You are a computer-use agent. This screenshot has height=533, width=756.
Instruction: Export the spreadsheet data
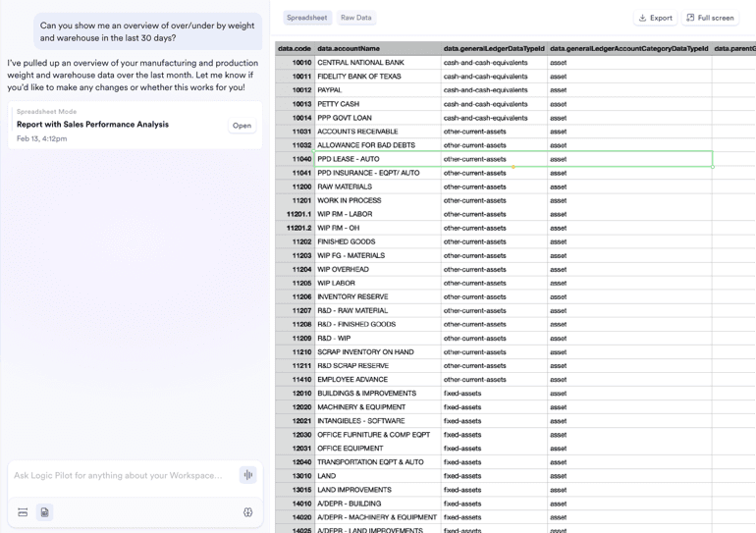(x=655, y=18)
